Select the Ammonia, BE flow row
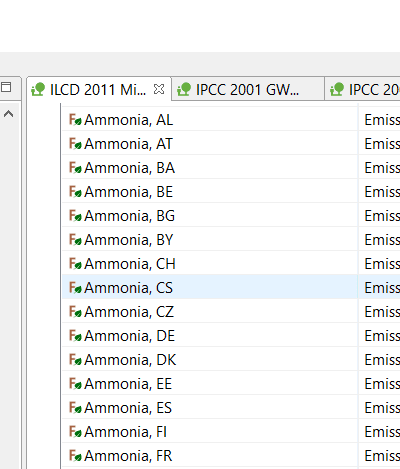400x469 pixels. coord(210,192)
